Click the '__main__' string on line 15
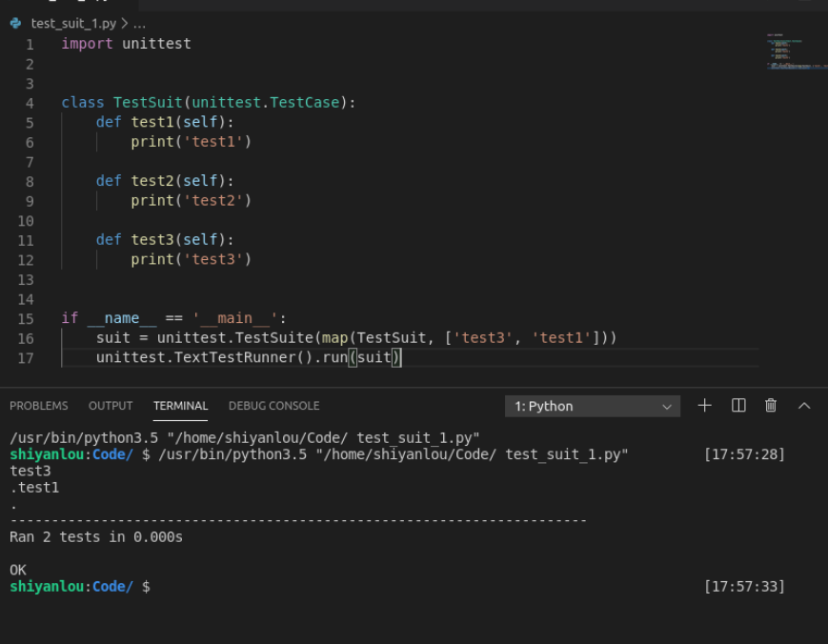Screen dimensions: 828x644 tap(234, 318)
